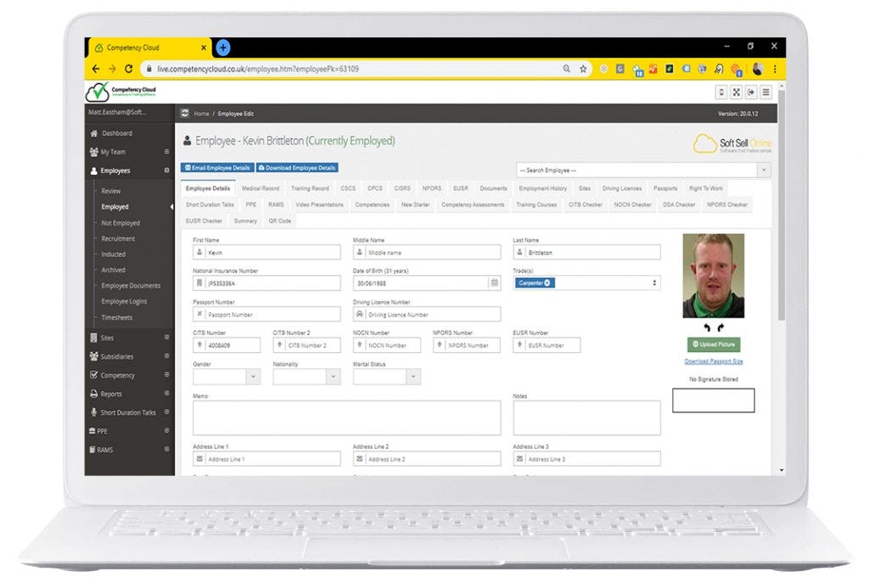Open the Download Passport Size link

coord(713,361)
